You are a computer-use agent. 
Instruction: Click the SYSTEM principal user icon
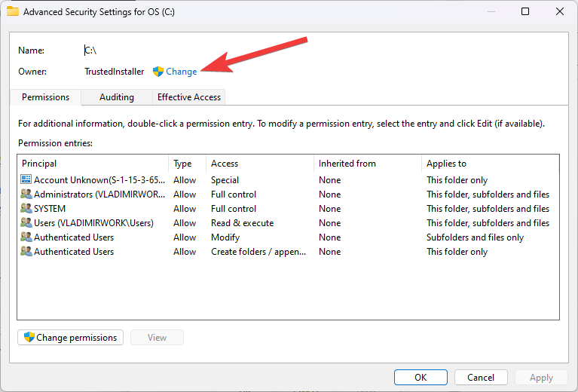(x=26, y=209)
